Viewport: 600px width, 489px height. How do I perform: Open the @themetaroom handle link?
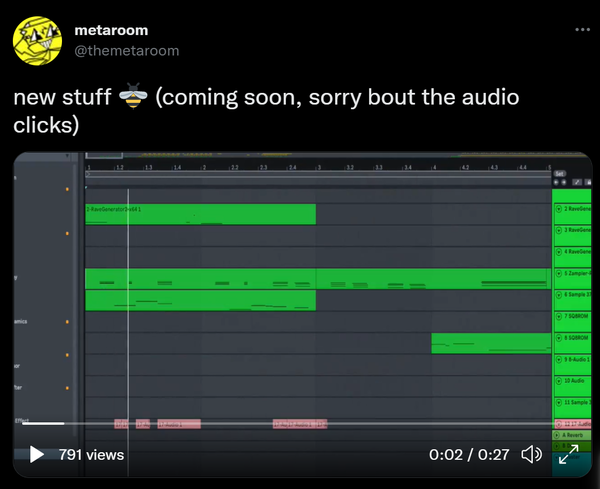[x=127, y=51]
